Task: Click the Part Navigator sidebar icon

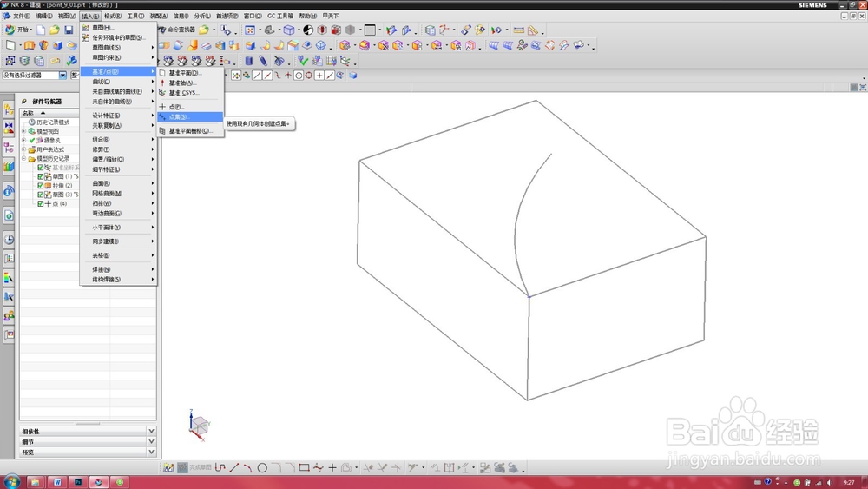Action: coord(9,148)
